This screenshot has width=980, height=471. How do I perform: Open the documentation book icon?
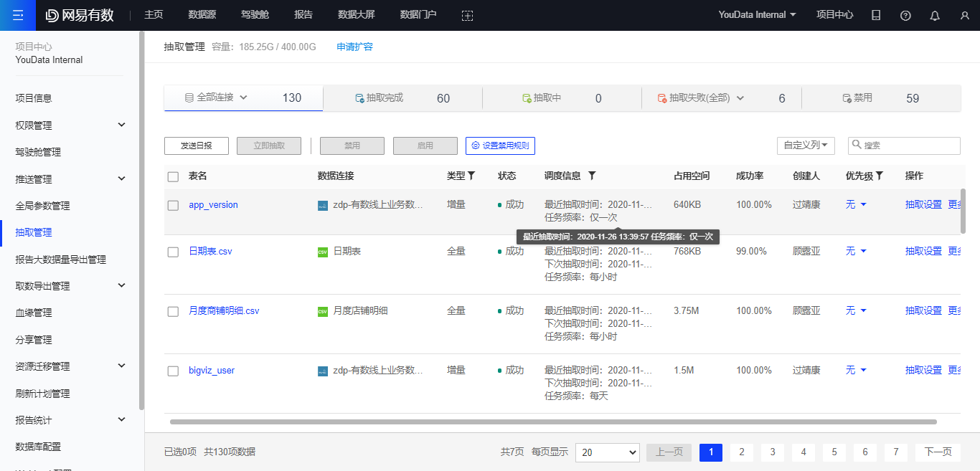[876, 15]
